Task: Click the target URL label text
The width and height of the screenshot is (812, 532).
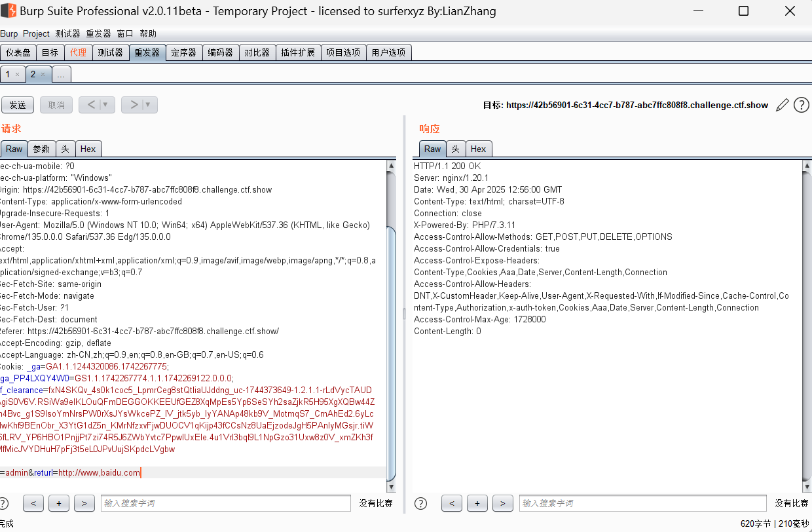Action: click(625, 105)
